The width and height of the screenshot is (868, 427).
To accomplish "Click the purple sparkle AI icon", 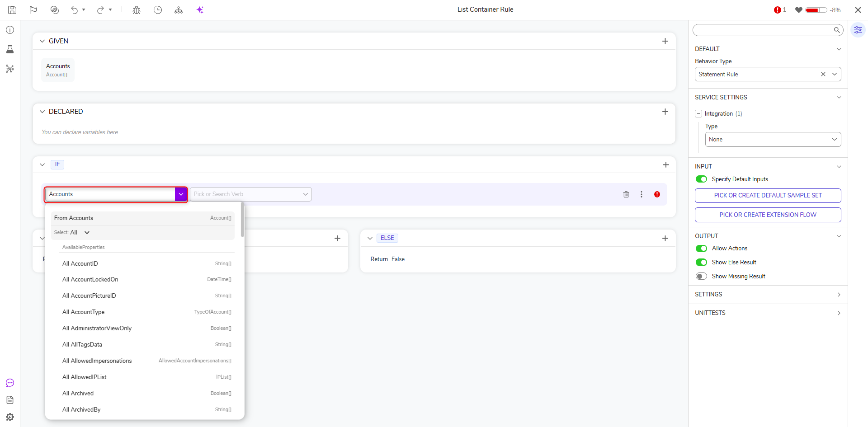I will [200, 10].
